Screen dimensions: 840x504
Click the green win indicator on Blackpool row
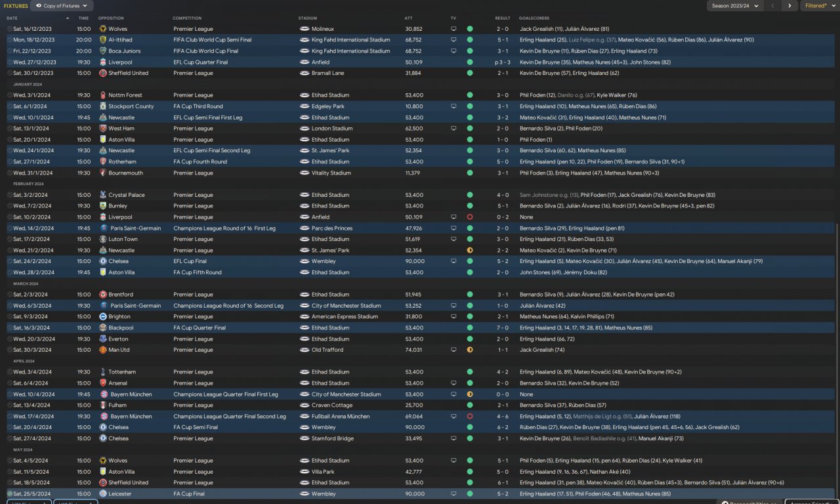pos(470,328)
